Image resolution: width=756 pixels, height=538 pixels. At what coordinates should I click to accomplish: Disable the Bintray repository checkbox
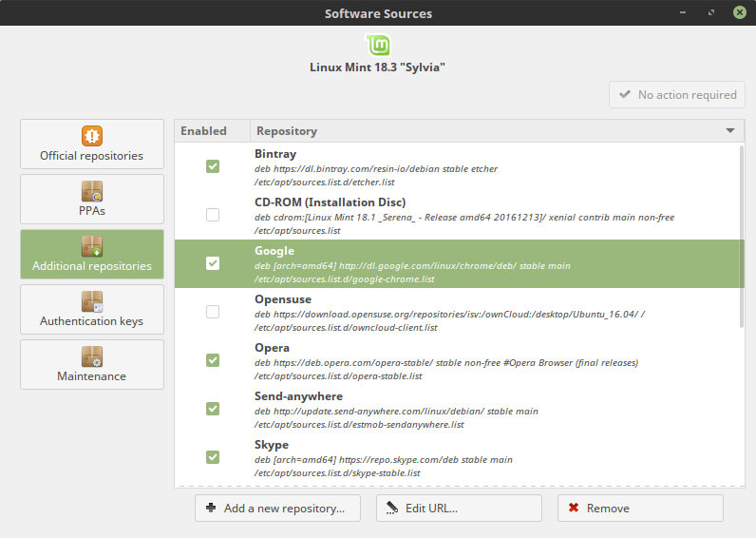pos(213,166)
